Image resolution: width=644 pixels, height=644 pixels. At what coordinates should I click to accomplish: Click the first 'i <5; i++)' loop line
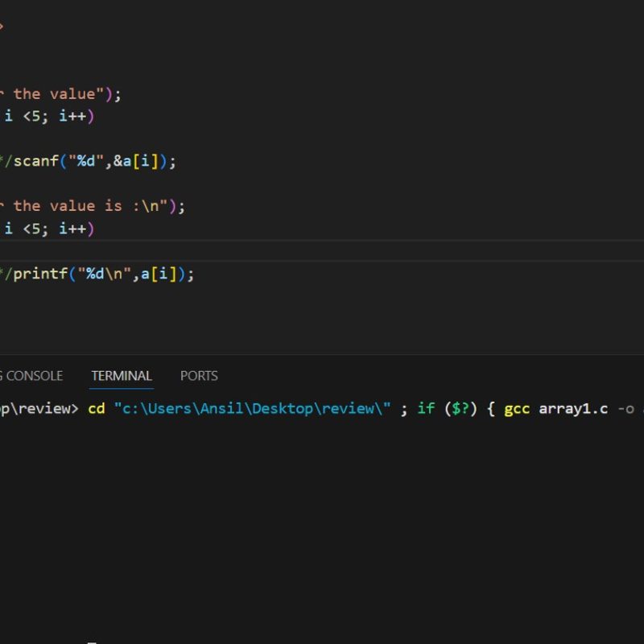point(49,116)
